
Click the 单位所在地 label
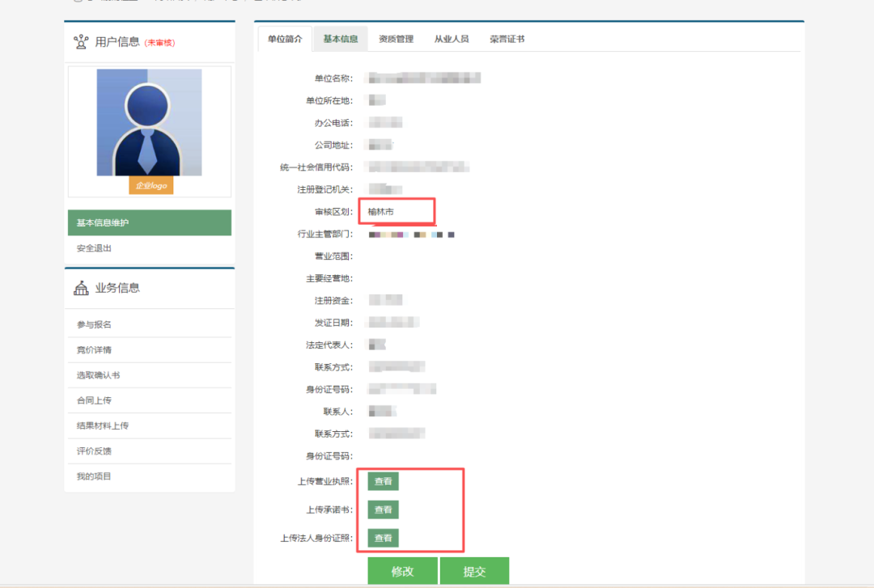(x=329, y=101)
